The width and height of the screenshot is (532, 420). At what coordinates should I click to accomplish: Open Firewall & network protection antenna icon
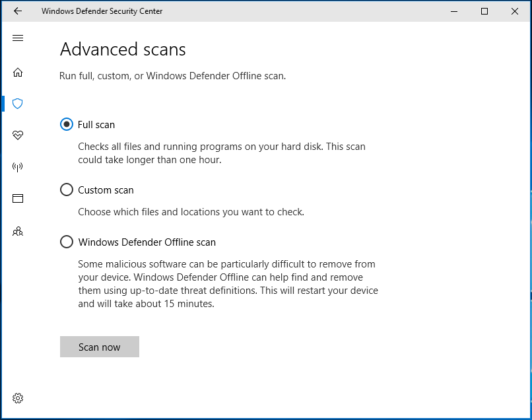click(18, 166)
